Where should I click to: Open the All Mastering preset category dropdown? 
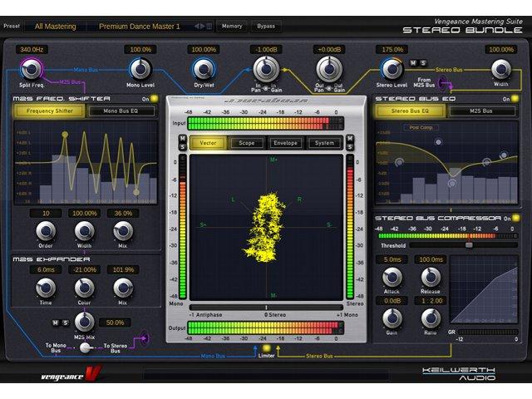56,26
